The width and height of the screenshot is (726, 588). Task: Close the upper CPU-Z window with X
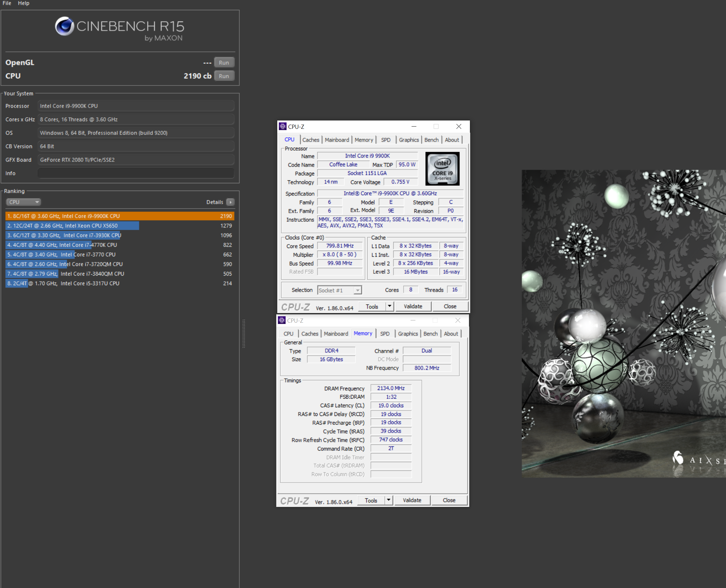tap(459, 126)
